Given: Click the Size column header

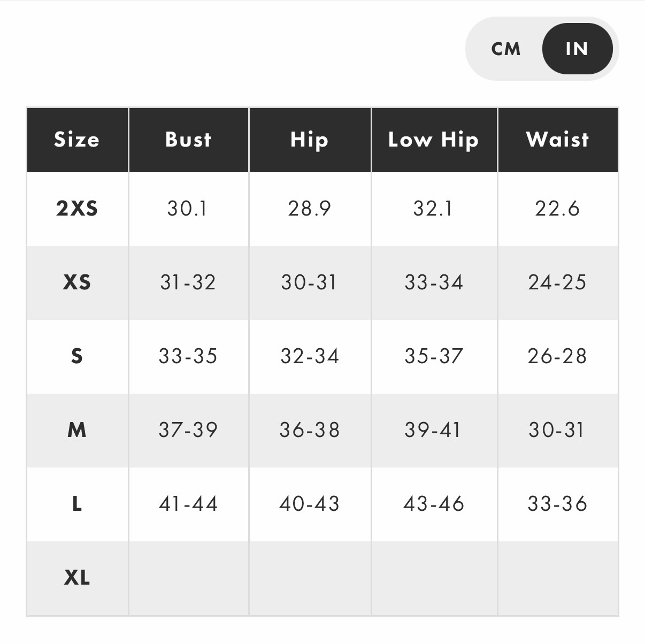Looking at the screenshot, I should point(77,140).
